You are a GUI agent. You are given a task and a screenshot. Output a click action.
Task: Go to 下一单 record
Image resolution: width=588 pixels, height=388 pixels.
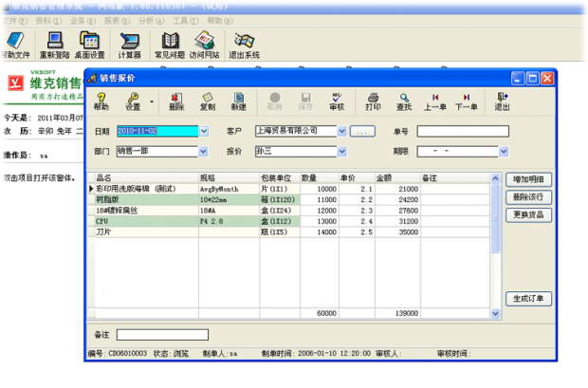point(466,102)
